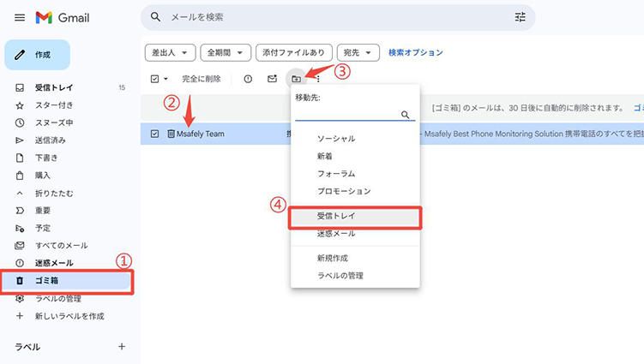Click the 作成 compose button
Image resolution: width=644 pixels, height=364 pixels.
pyautogui.click(x=38, y=55)
